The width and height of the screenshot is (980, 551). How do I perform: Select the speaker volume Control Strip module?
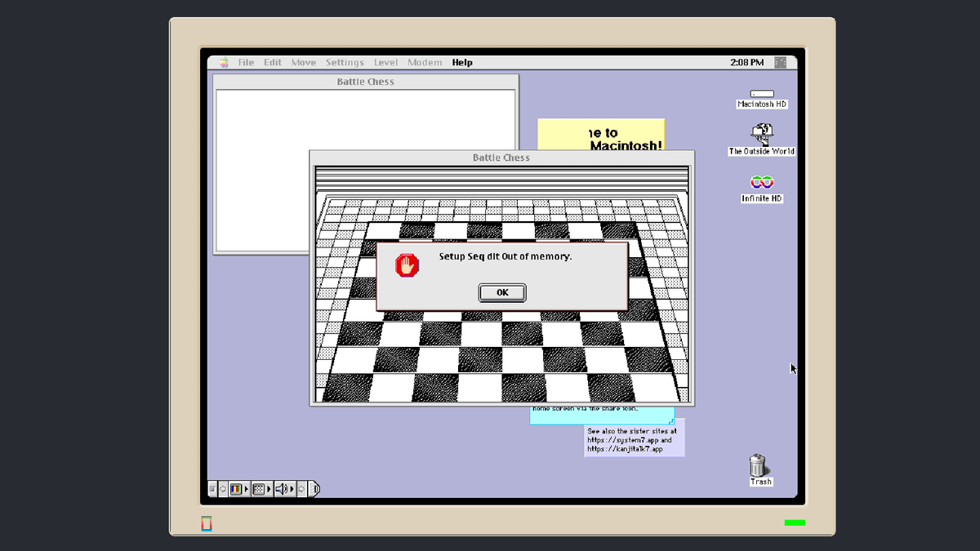point(280,488)
